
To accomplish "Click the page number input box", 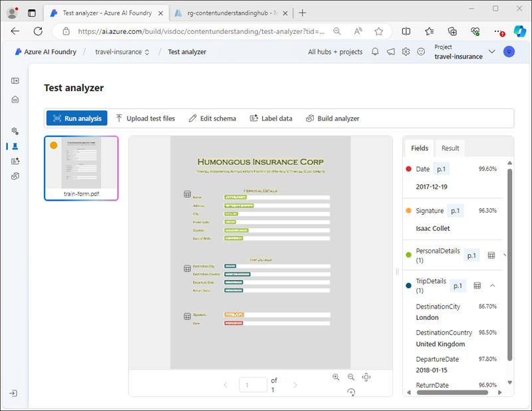I will coord(253,385).
